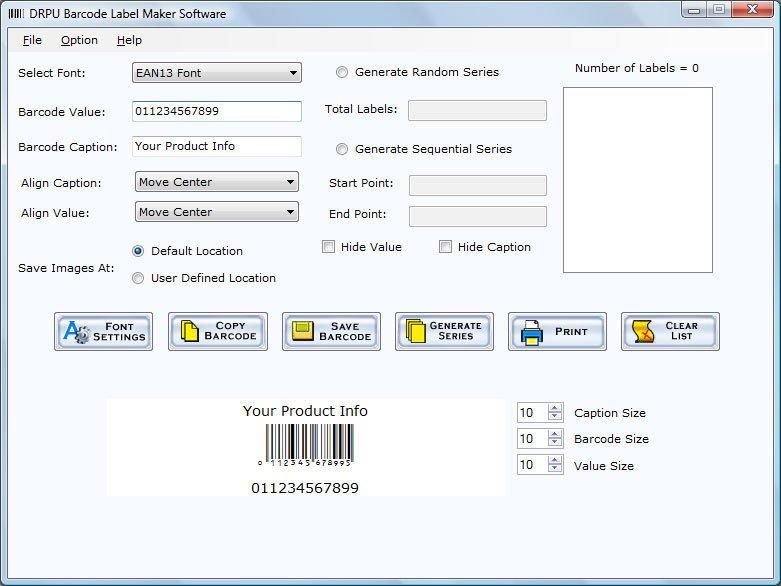The height and width of the screenshot is (586, 781).
Task: Enable the Hide Value checkbox
Action: click(328, 247)
